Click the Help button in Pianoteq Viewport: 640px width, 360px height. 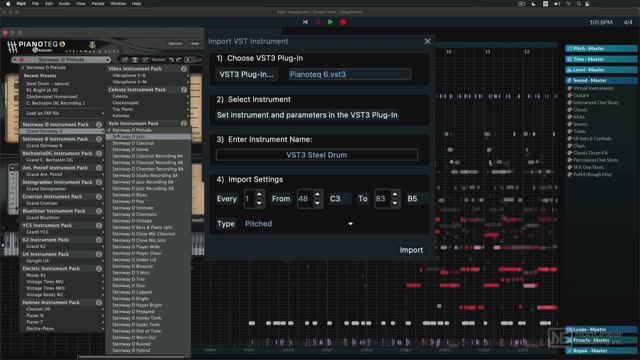click(195, 44)
